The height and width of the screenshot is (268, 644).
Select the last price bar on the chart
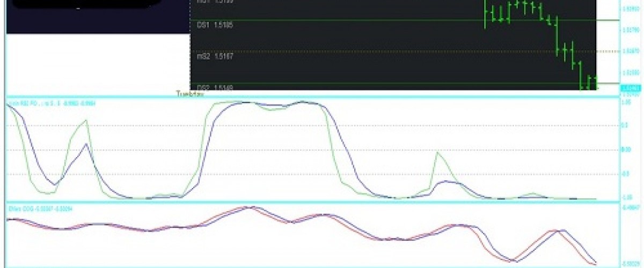click(x=595, y=83)
